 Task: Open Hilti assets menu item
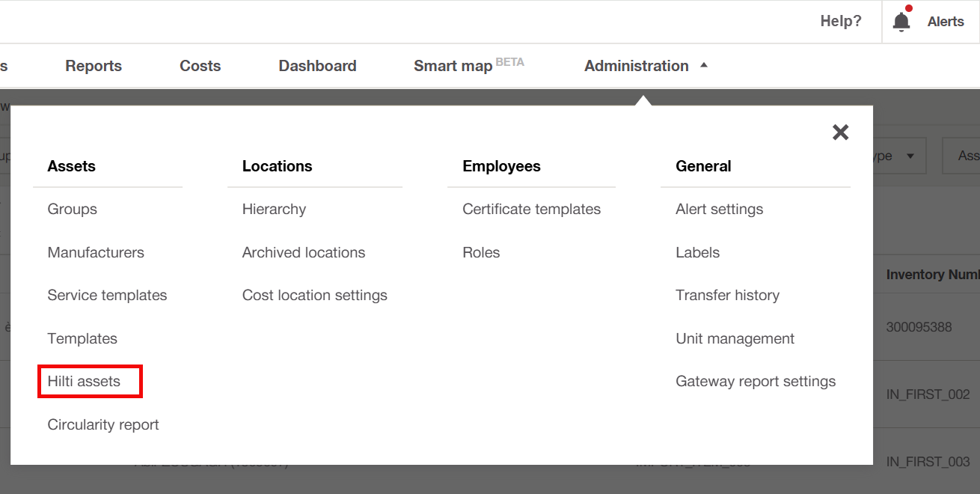click(x=84, y=382)
